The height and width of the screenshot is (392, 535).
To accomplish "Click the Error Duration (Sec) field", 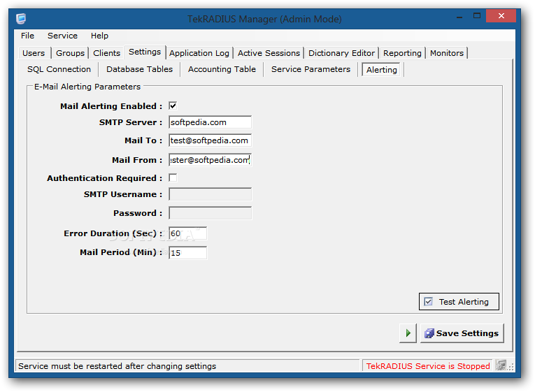I will [187, 233].
